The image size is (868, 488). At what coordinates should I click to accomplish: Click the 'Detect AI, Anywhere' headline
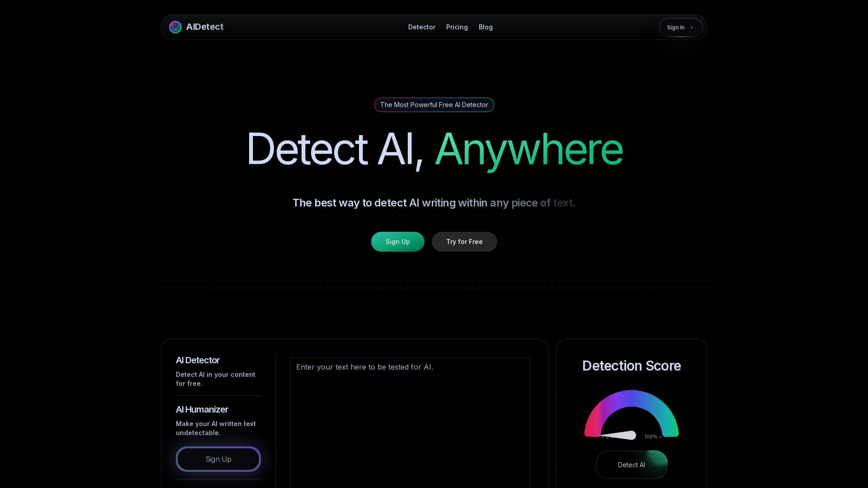pos(434,149)
